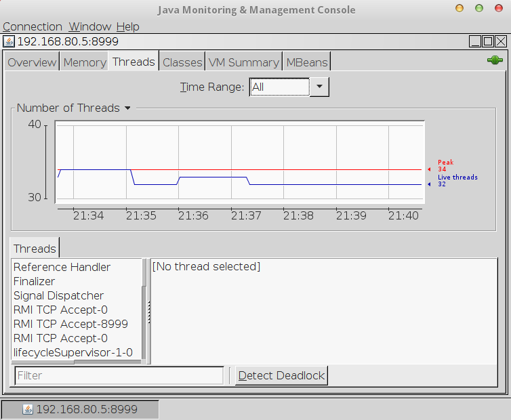Click the yellow window minimize button
511x420 pixels.
[x=459, y=9]
